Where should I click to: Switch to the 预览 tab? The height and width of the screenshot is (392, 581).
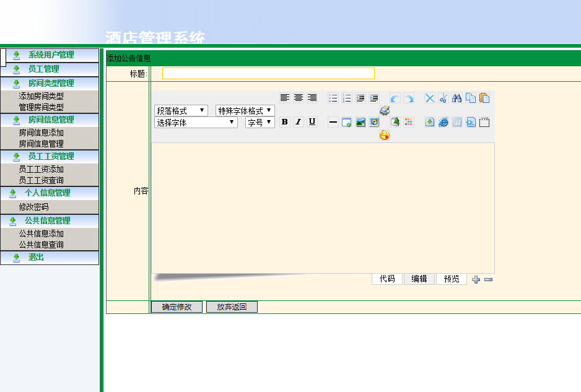pyautogui.click(x=452, y=279)
